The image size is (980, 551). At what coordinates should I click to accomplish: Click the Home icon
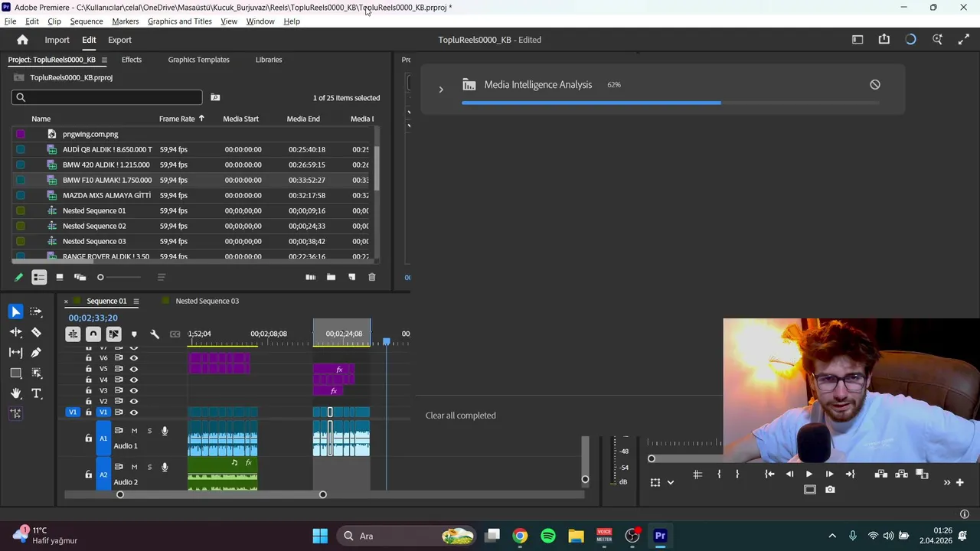[22, 40]
